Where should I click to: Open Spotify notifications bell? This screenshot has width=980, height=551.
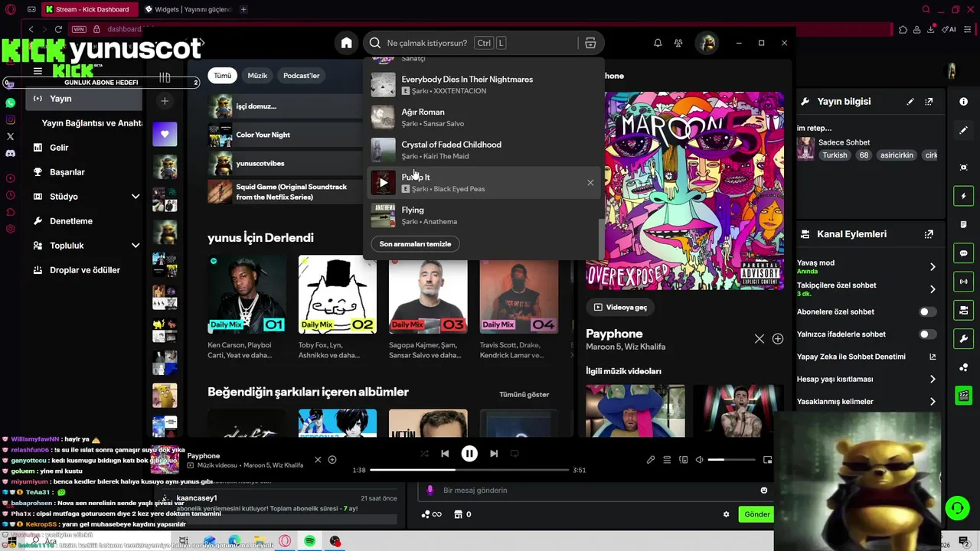coord(658,44)
